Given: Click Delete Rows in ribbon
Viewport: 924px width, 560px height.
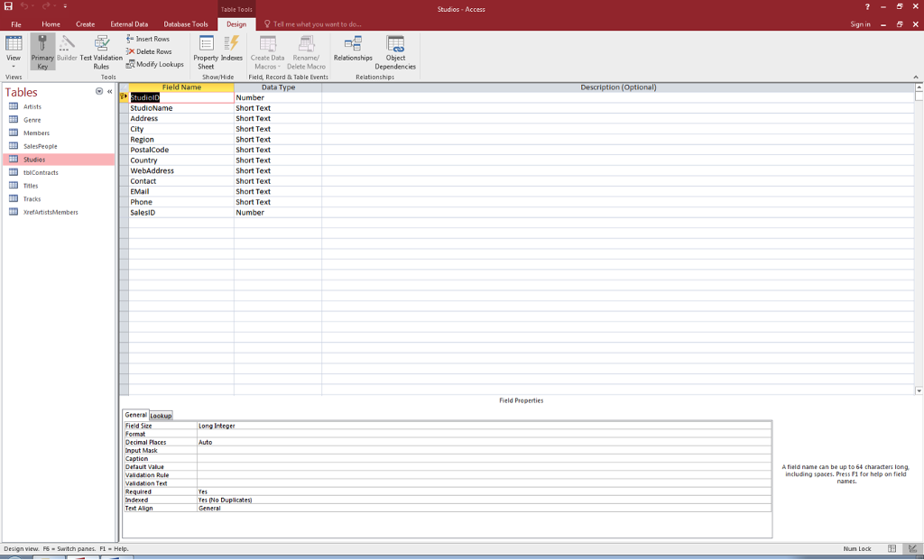Looking at the screenshot, I should pos(150,51).
